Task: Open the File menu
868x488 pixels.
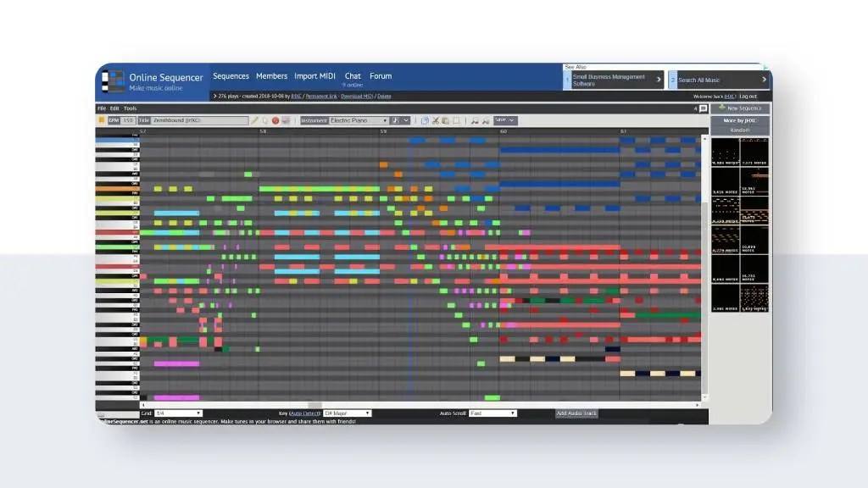Action: [103, 108]
